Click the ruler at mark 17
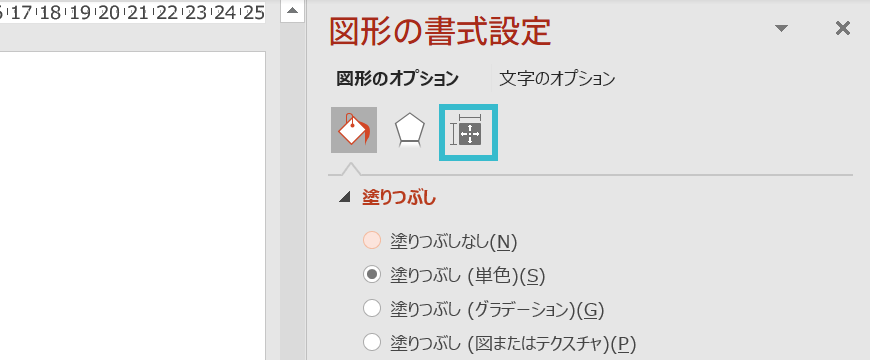This screenshot has height=360, width=870. click(22, 13)
